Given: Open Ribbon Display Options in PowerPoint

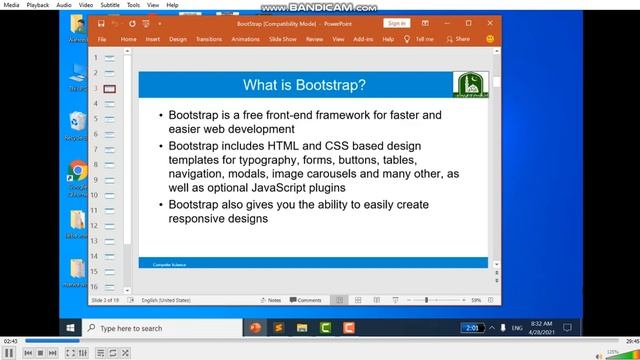Looking at the screenshot, I should 425,23.
